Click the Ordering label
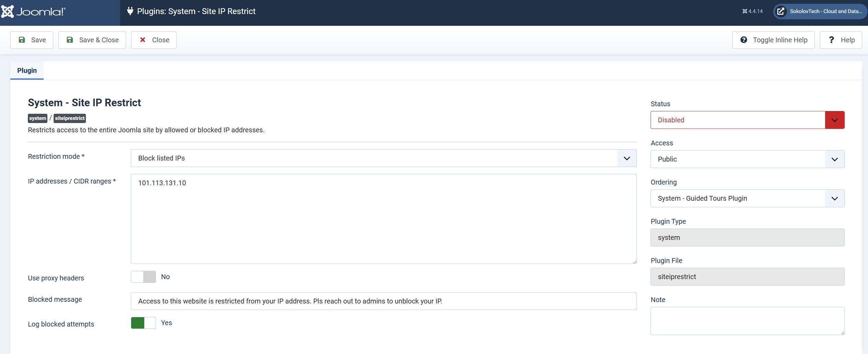 point(664,182)
